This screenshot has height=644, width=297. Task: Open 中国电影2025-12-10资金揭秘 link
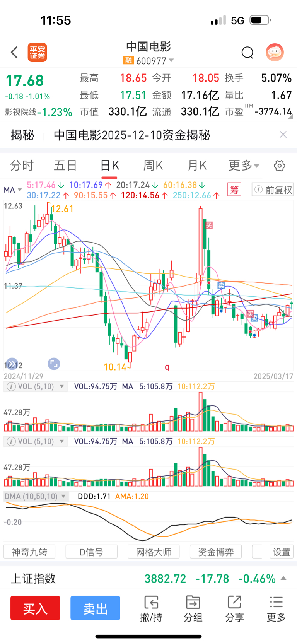click(x=132, y=135)
